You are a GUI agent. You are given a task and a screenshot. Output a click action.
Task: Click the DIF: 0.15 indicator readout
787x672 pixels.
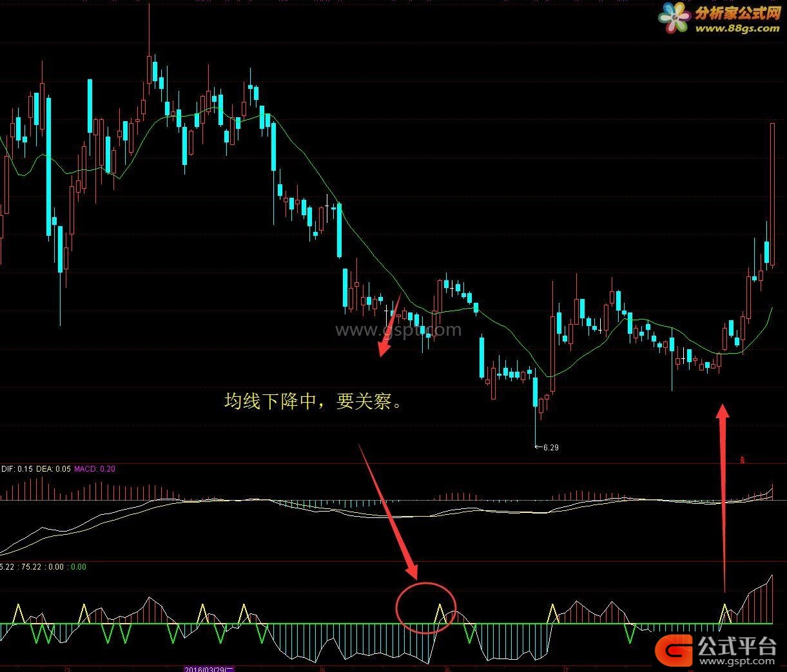(x=17, y=469)
